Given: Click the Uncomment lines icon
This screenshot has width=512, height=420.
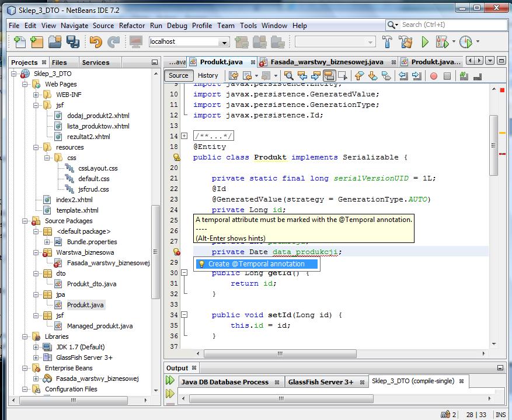Looking at the screenshot, I should point(478,76).
